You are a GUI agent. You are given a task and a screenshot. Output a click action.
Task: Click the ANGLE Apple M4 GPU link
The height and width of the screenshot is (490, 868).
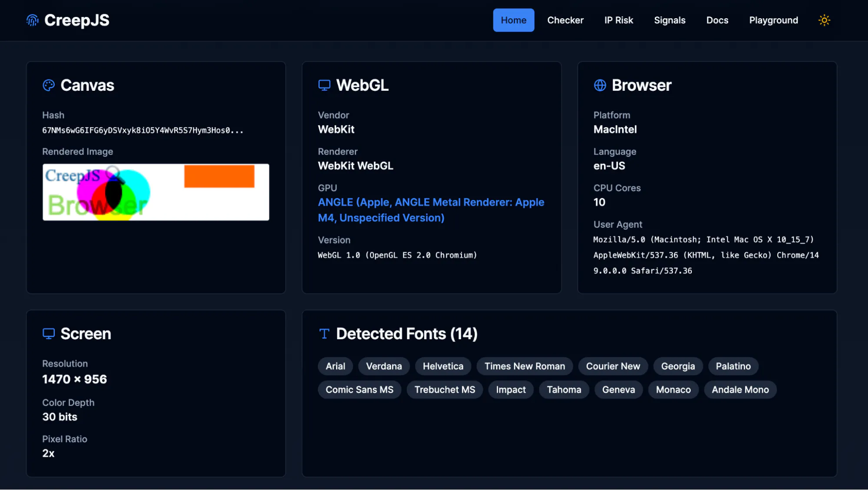pos(431,210)
